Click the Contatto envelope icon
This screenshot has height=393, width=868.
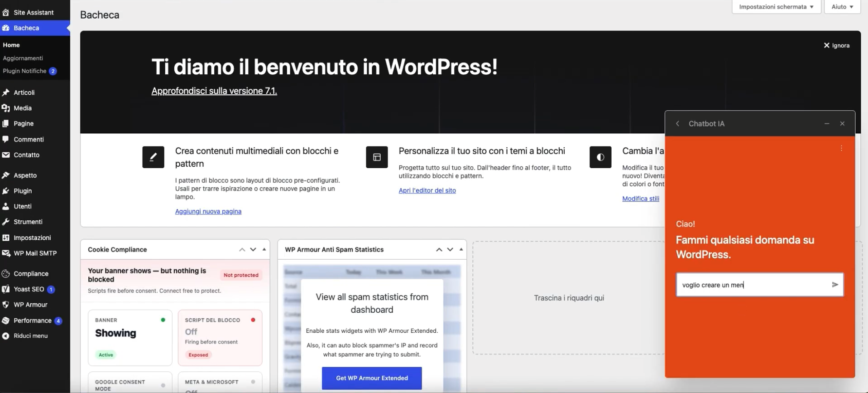(x=6, y=155)
